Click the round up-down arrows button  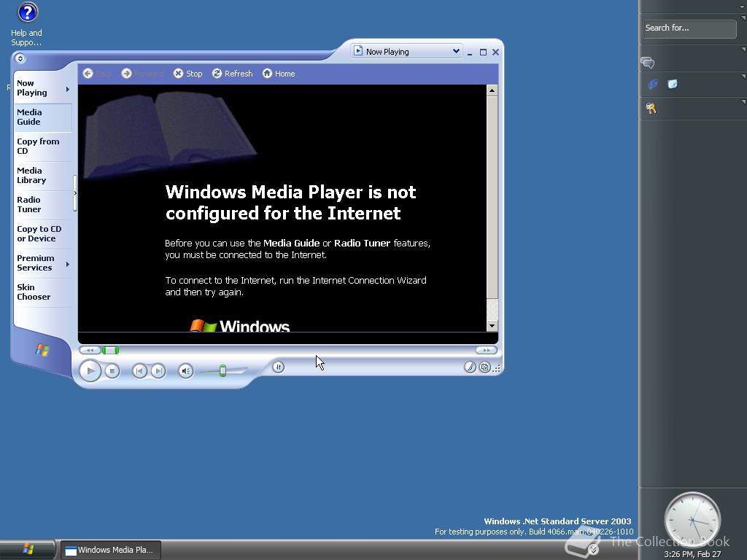click(x=278, y=367)
